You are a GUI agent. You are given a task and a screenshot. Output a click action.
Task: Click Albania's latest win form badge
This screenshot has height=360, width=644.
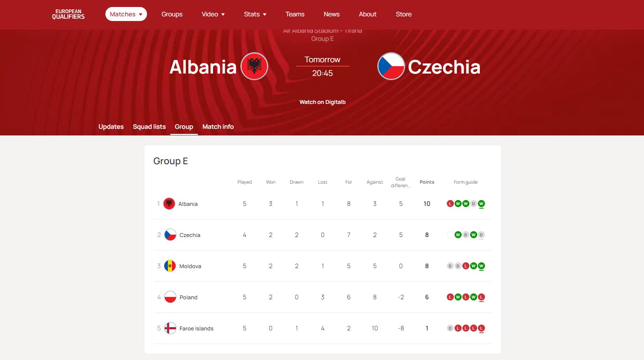coord(481,204)
